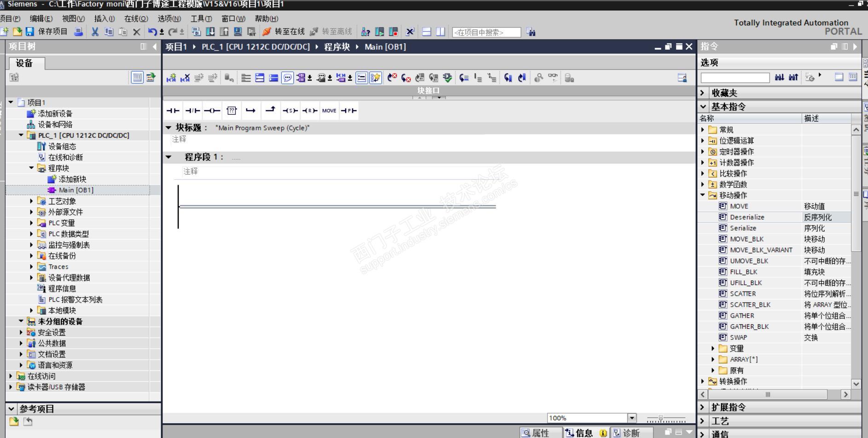Expand the 收藏夹 favorites section
Screen dimensions: 868x438
703,93
